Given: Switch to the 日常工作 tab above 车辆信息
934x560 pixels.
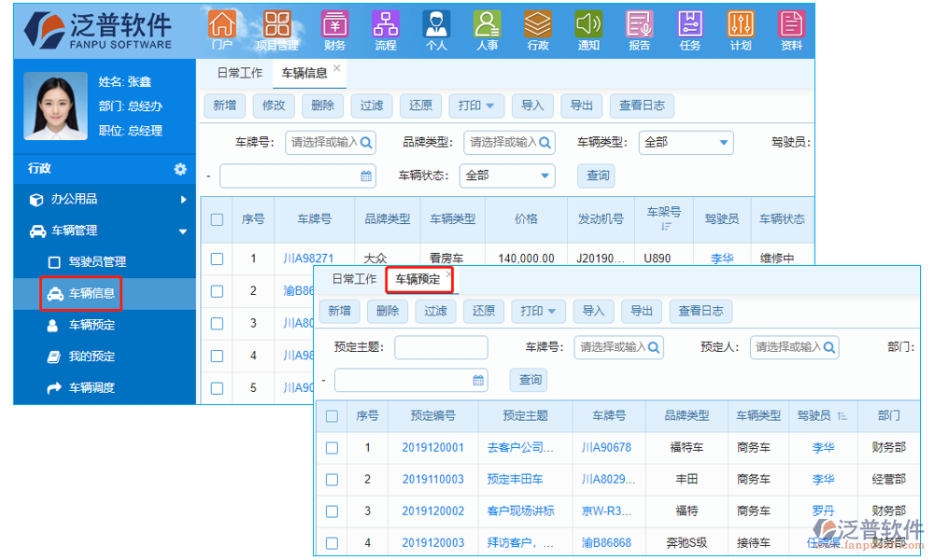Looking at the screenshot, I should pyautogui.click(x=240, y=73).
